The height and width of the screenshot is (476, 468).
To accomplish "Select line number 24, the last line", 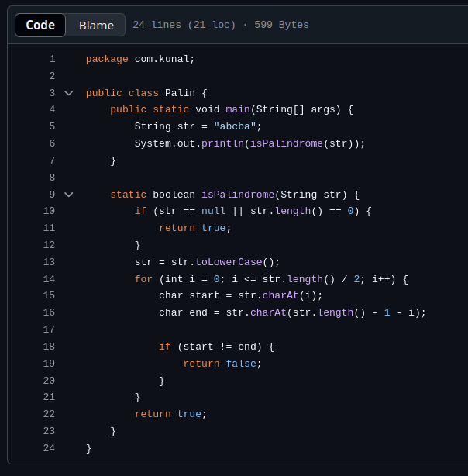I will (49, 448).
